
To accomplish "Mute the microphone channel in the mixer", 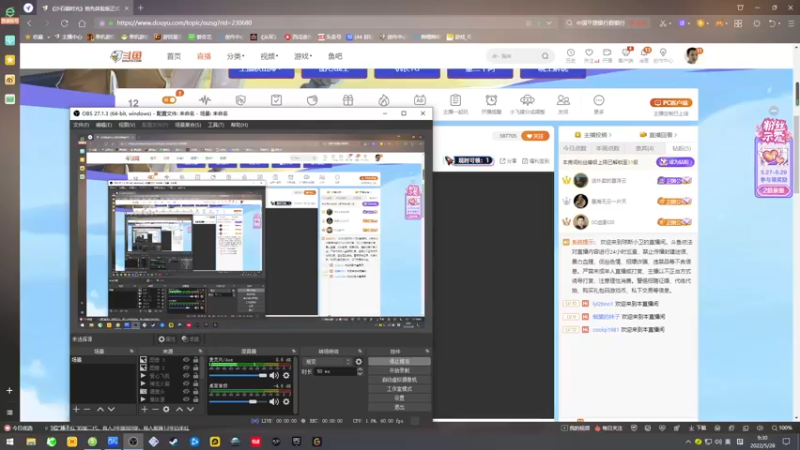I will (274, 376).
